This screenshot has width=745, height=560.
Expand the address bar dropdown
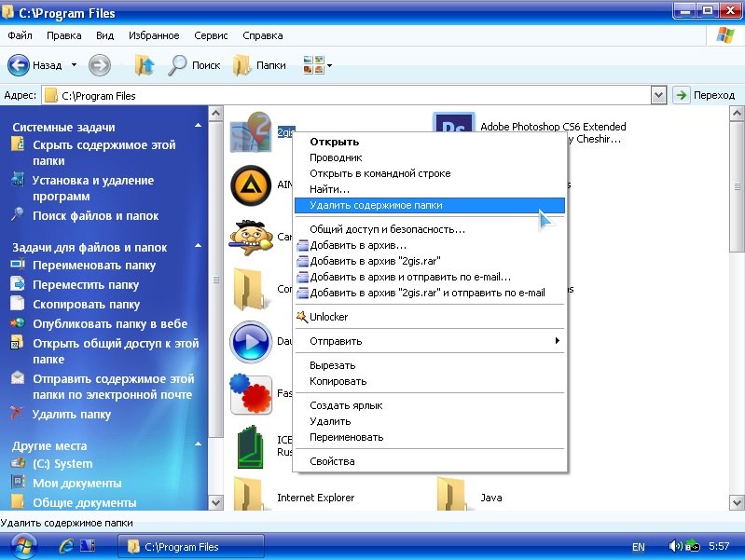(x=658, y=95)
